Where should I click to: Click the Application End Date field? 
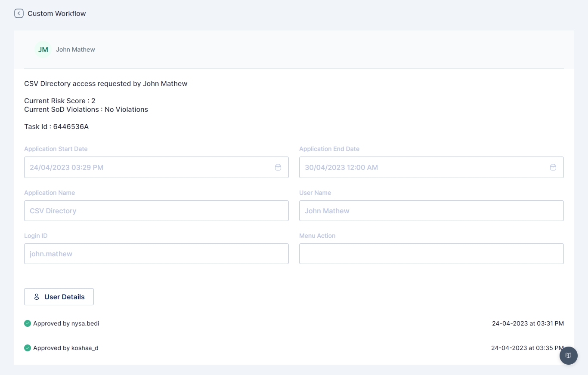click(422, 167)
